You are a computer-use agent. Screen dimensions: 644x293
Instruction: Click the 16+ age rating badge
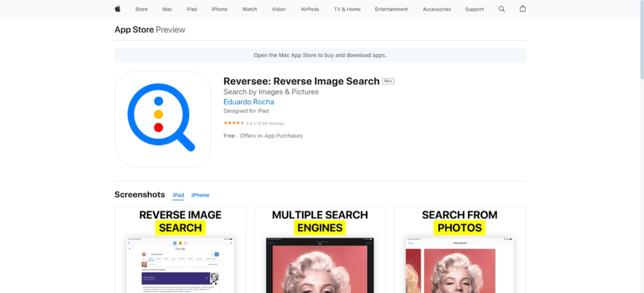click(x=388, y=82)
